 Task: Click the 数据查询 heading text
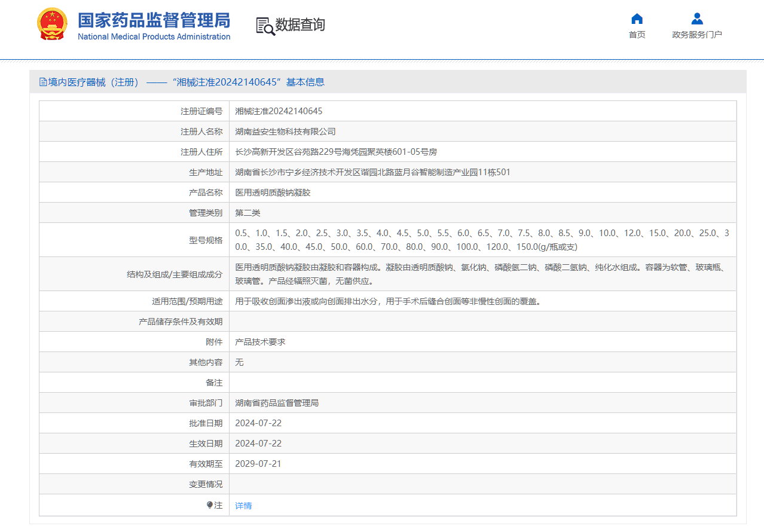coord(300,25)
